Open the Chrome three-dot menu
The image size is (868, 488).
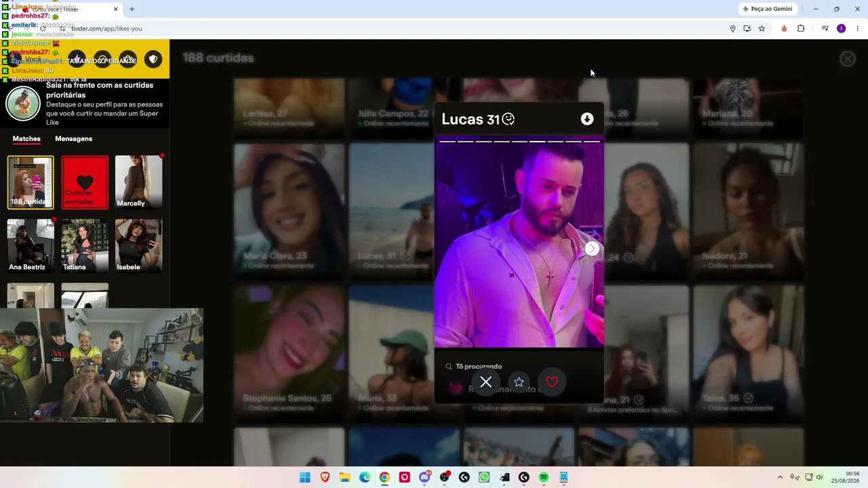coord(858,28)
